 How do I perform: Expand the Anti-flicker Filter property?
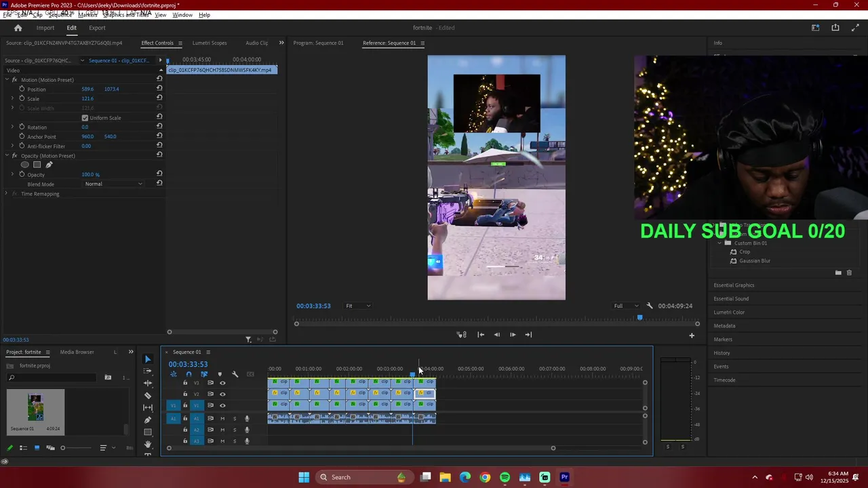coord(12,146)
